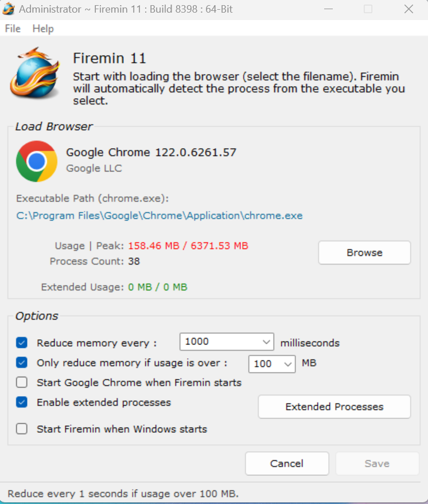Click the Browse button
Image resolution: width=428 pixels, height=504 pixels.
[x=364, y=253]
